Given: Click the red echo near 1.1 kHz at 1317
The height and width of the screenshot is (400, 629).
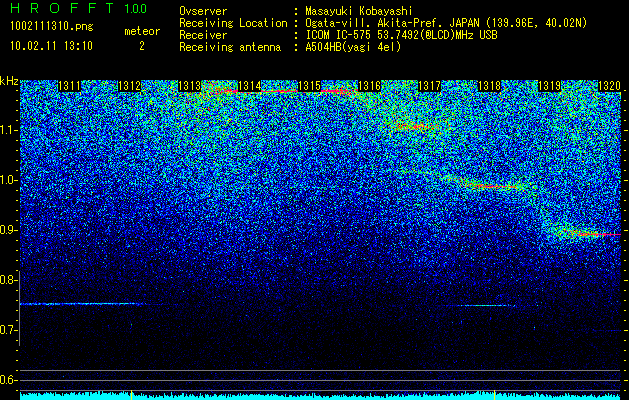Looking at the screenshot, I should pyautogui.click(x=416, y=127).
